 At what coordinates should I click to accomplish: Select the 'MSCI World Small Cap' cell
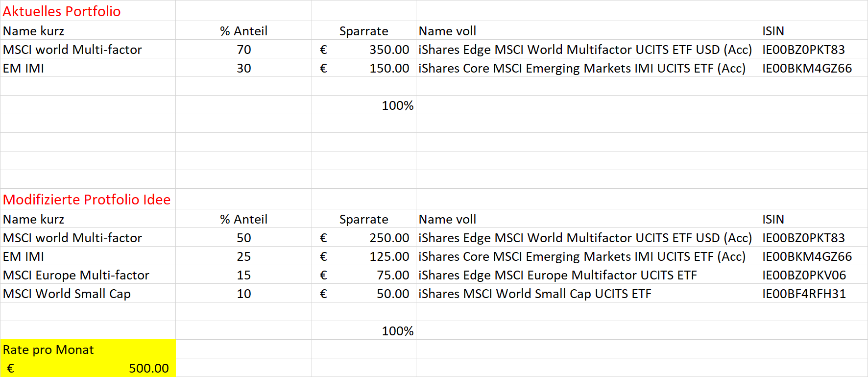88,293
